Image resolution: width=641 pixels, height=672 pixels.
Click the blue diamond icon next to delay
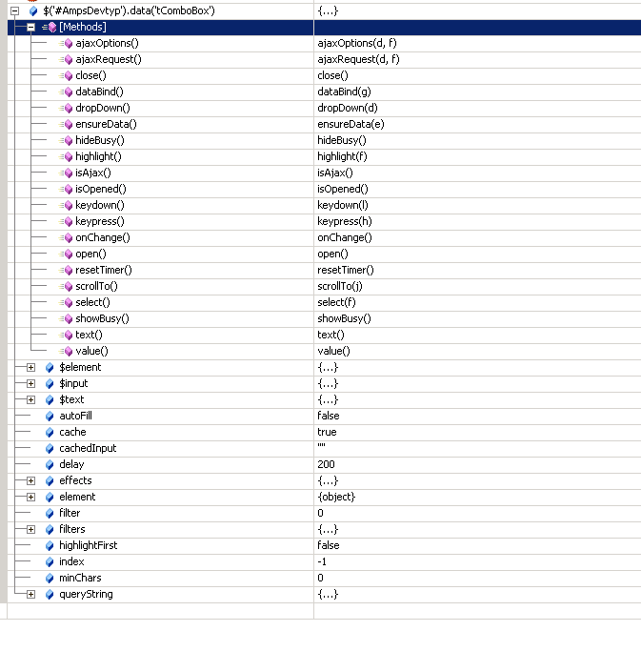tap(50, 464)
